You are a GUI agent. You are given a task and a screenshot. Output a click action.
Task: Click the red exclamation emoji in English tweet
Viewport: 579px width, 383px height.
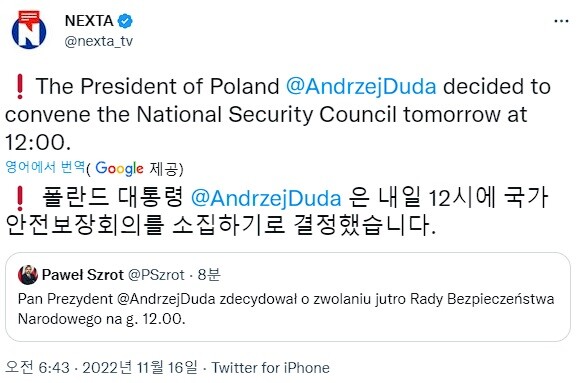(x=20, y=87)
